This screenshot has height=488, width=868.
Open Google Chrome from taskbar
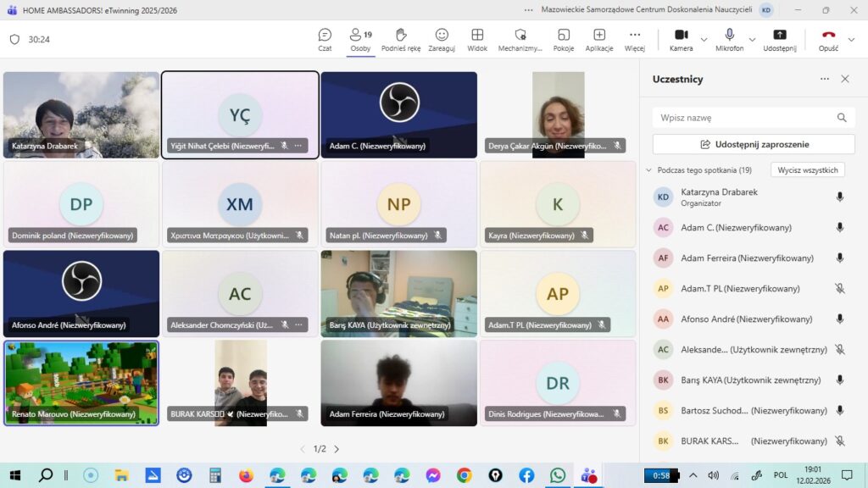point(464,475)
